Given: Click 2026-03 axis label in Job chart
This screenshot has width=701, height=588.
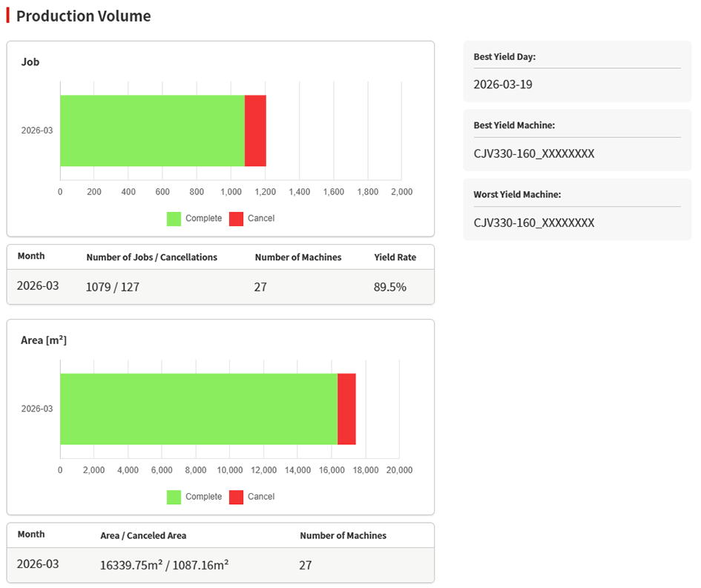Looking at the screenshot, I should point(37,131).
